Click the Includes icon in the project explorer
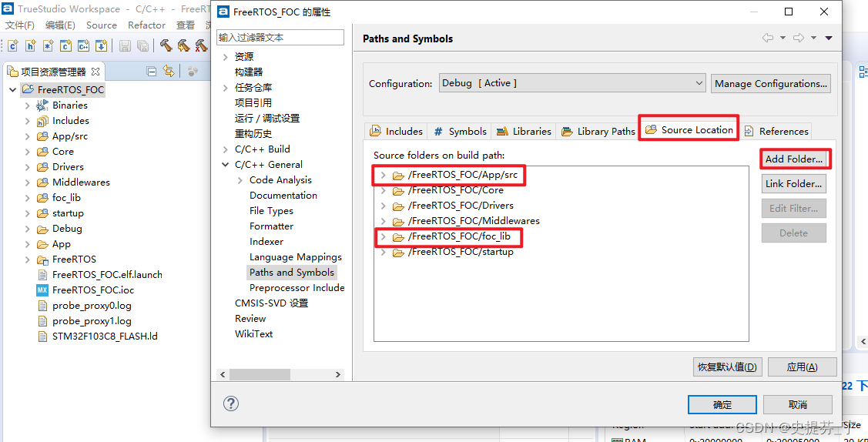Viewport: 868px width, 442px height. pos(42,121)
